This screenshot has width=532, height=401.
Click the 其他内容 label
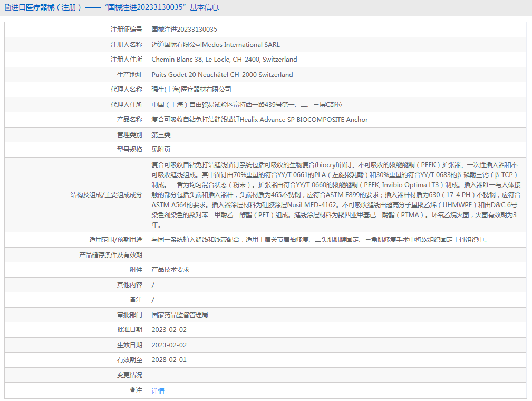(x=130, y=285)
